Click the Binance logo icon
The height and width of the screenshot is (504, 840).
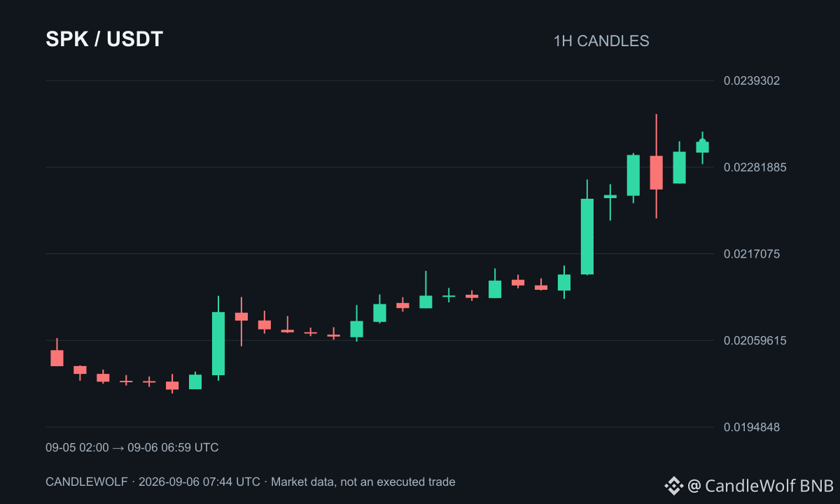[673, 485]
